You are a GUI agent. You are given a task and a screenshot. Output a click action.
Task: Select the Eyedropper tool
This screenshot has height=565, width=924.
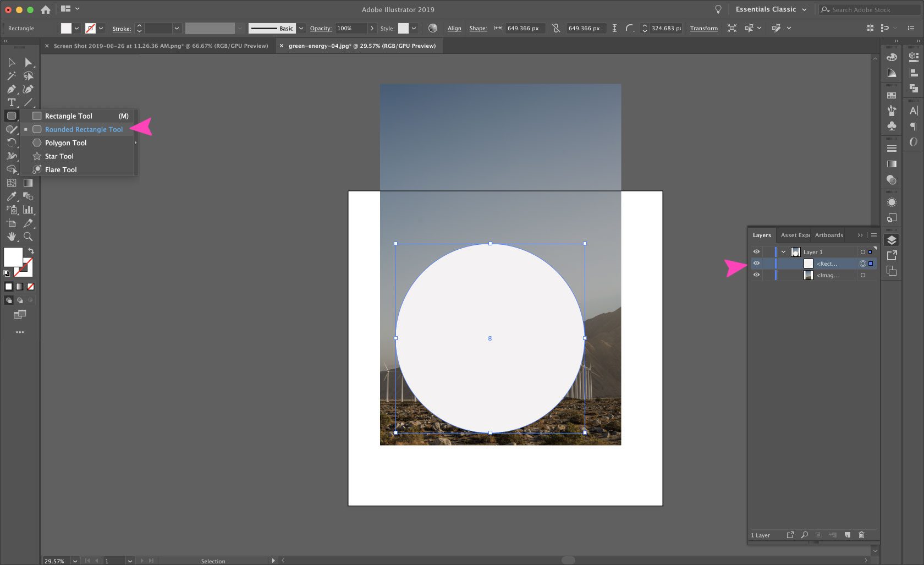click(x=11, y=197)
